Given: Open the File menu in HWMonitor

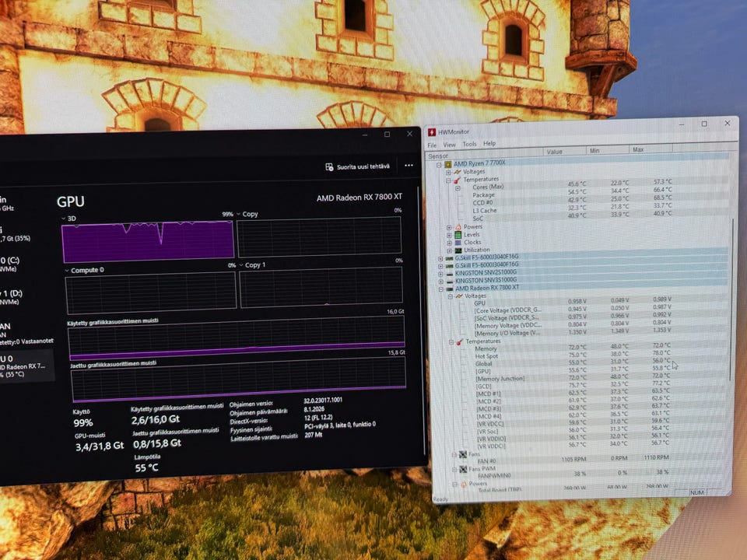Looking at the screenshot, I should (x=432, y=145).
